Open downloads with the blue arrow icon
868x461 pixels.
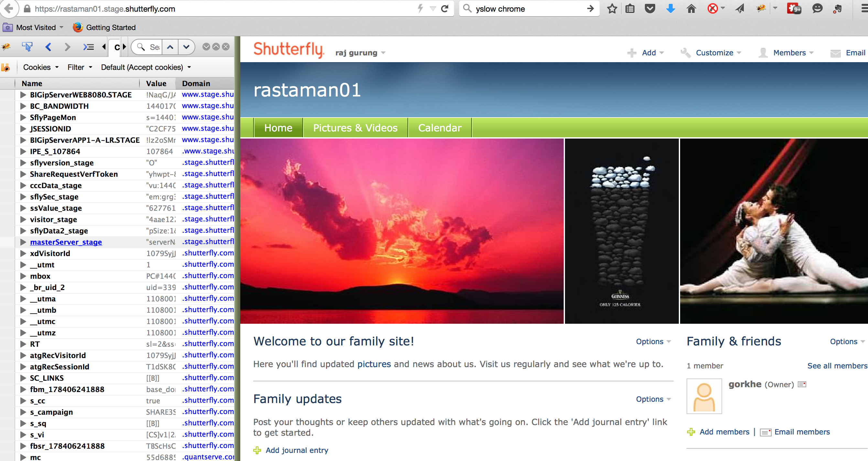click(670, 9)
